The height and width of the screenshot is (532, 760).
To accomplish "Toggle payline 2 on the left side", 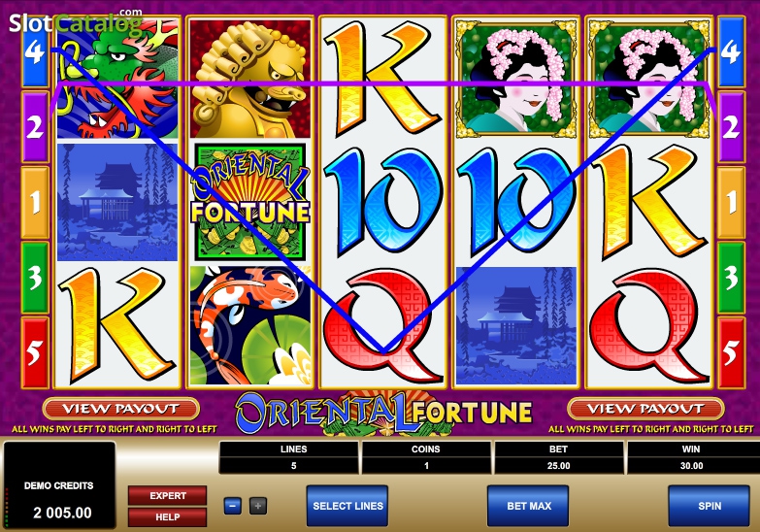I will [x=35, y=127].
